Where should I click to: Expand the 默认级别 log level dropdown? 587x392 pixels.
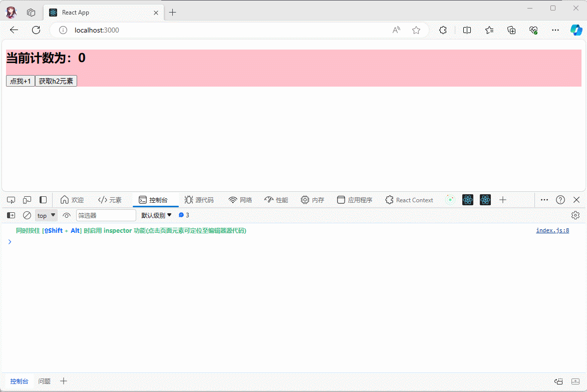(156, 215)
